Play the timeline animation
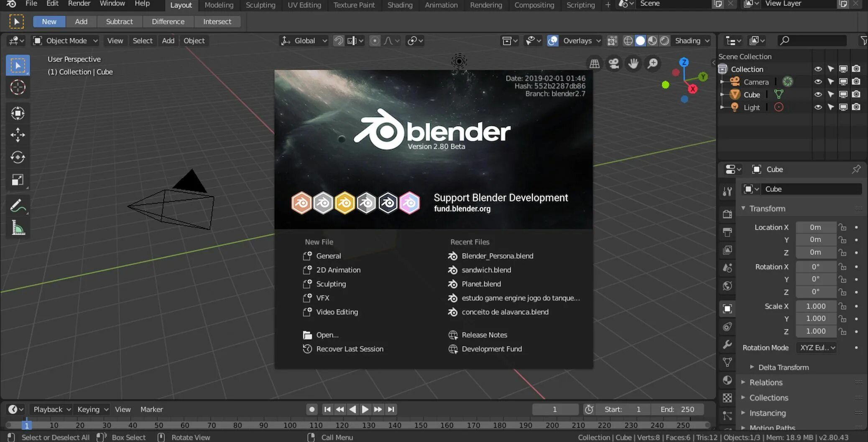This screenshot has width=868, height=442. click(365, 409)
